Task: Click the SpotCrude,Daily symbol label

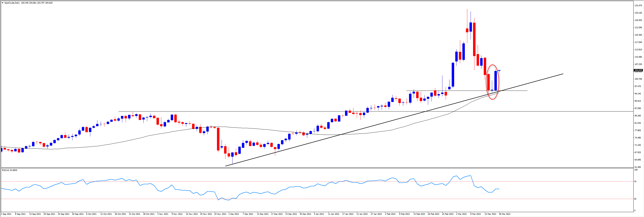Action: click(x=12, y=3)
